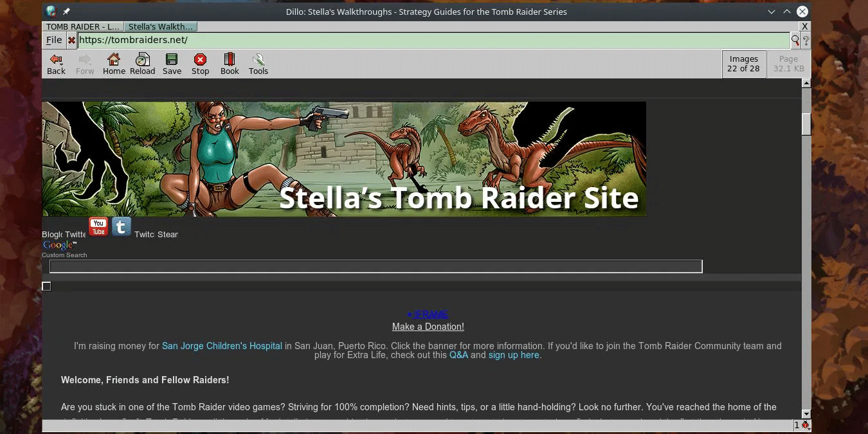Open the YouTube icon on the page
The height and width of the screenshot is (434, 868).
point(98,227)
